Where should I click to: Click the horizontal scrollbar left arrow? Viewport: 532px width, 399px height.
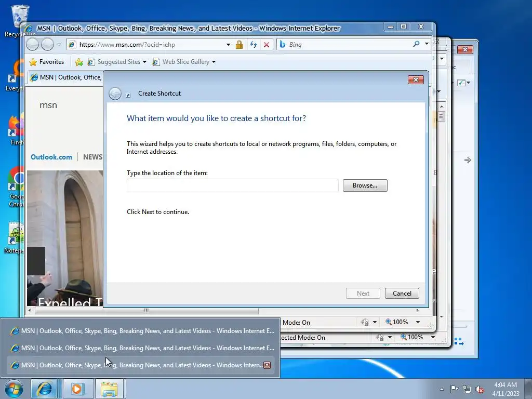[30, 310]
